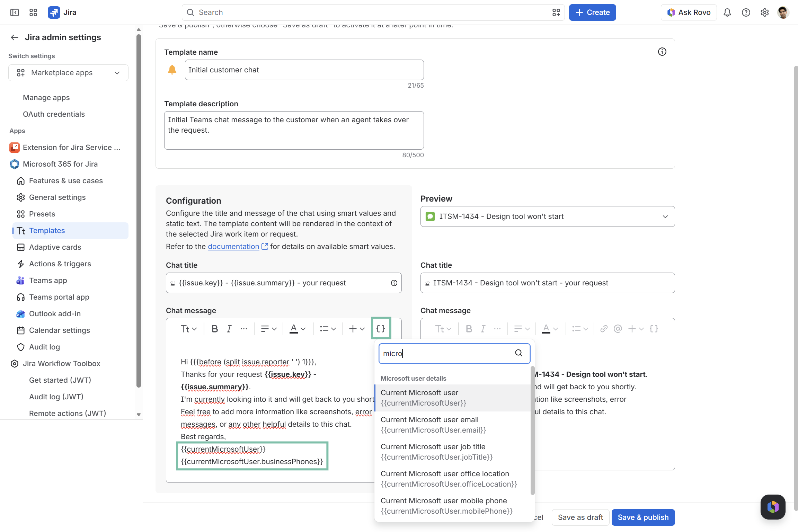Click the smart values search box
The height and width of the screenshot is (532, 798).
point(454,353)
